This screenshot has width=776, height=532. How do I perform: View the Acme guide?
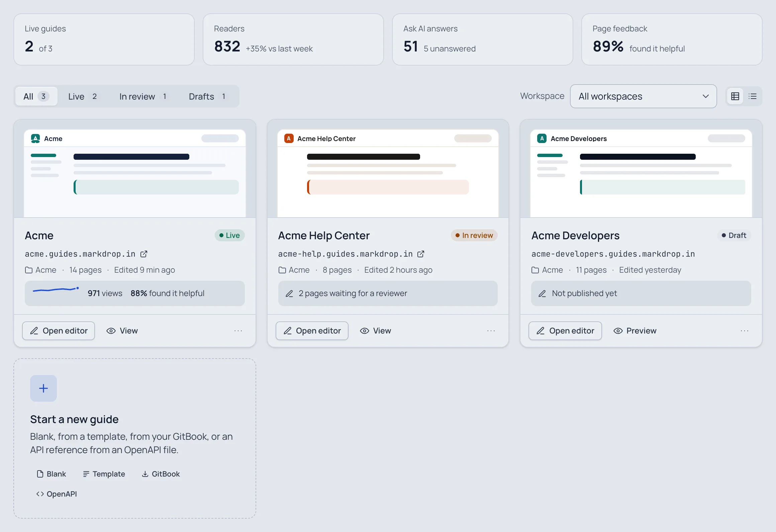[x=122, y=331]
